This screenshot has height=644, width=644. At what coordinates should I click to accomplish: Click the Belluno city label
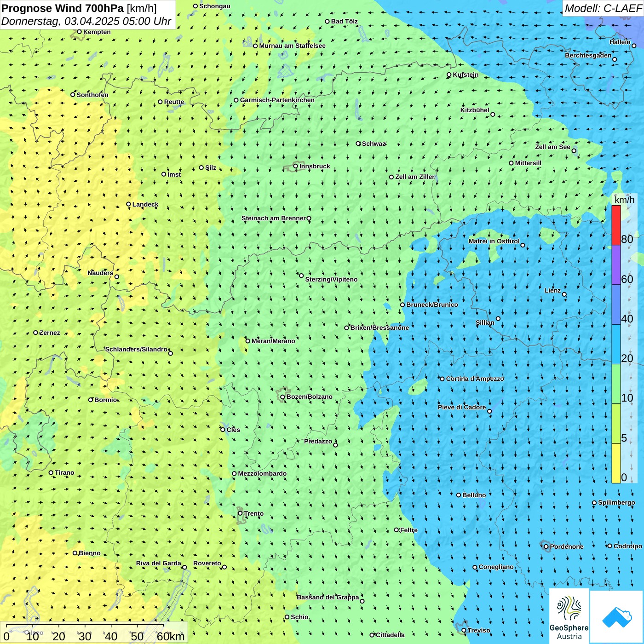click(474, 495)
